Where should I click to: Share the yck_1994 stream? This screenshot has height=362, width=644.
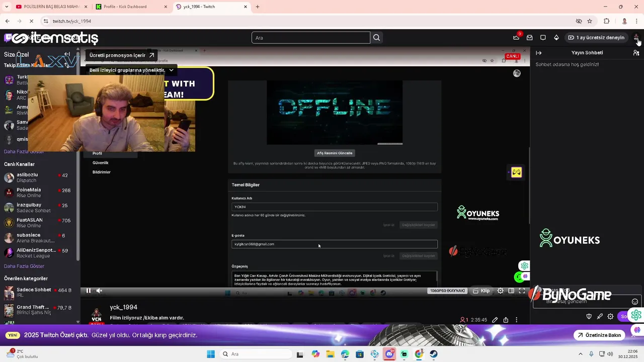click(506, 320)
